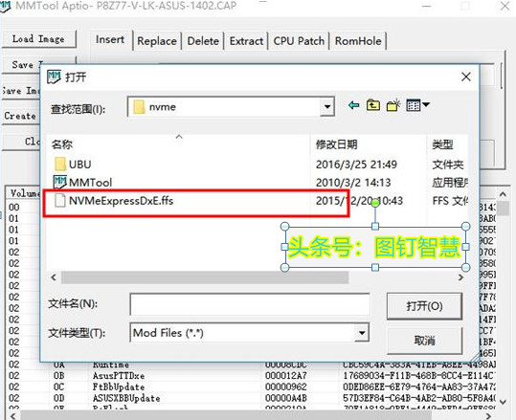Select ASUSXBBUpdate row in module list
The height and width of the screenshot is (420, 516).
pyautogui.click(x=252, y=398)
